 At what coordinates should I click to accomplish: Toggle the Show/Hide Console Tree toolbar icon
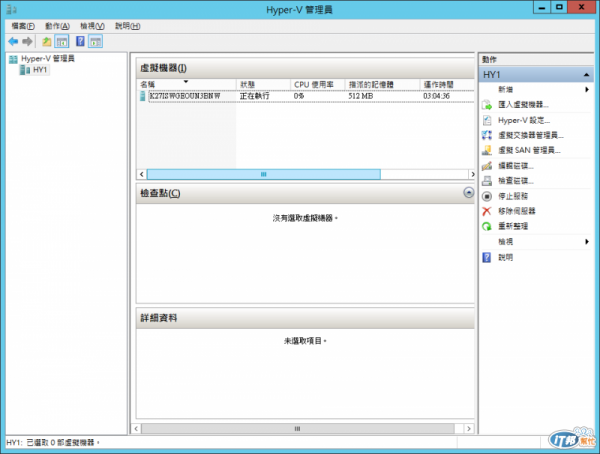coord(62,41)
